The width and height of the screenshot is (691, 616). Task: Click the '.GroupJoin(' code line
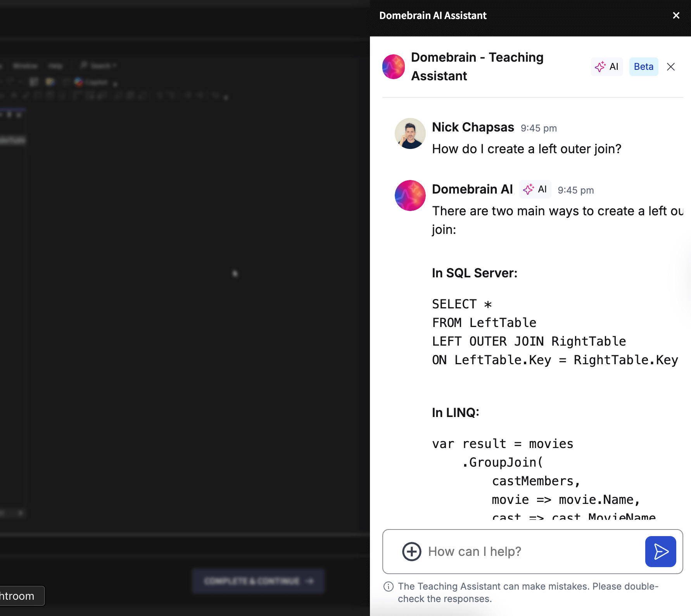[x=503, y=462]
